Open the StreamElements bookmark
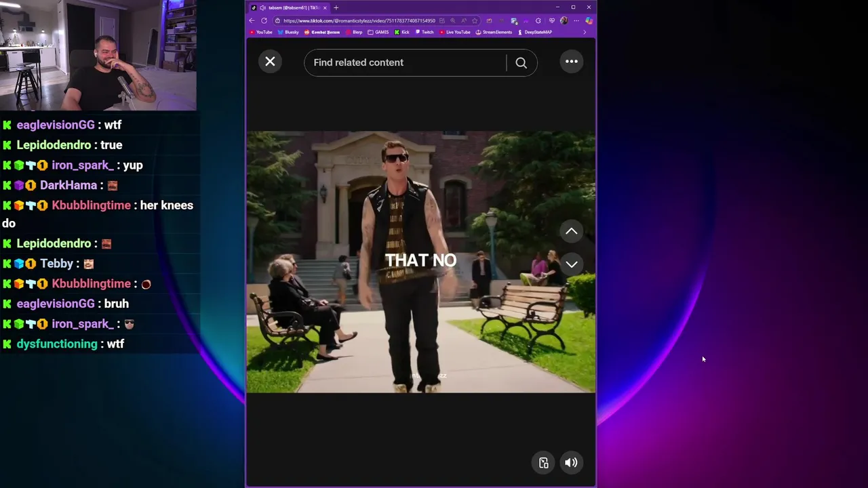The width and height of the screenshot is (868, 488). click(x=494, y=32)
